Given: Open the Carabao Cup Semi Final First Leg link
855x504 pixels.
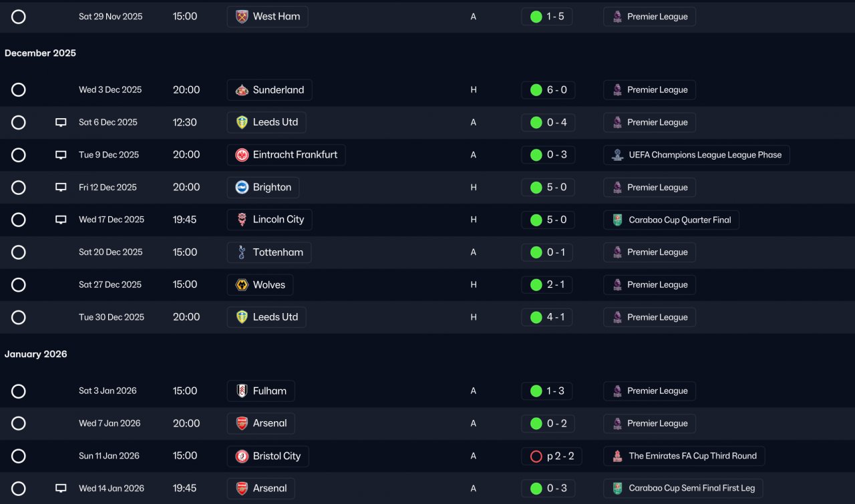Looking at the screenshot, I should click(683, 489).
